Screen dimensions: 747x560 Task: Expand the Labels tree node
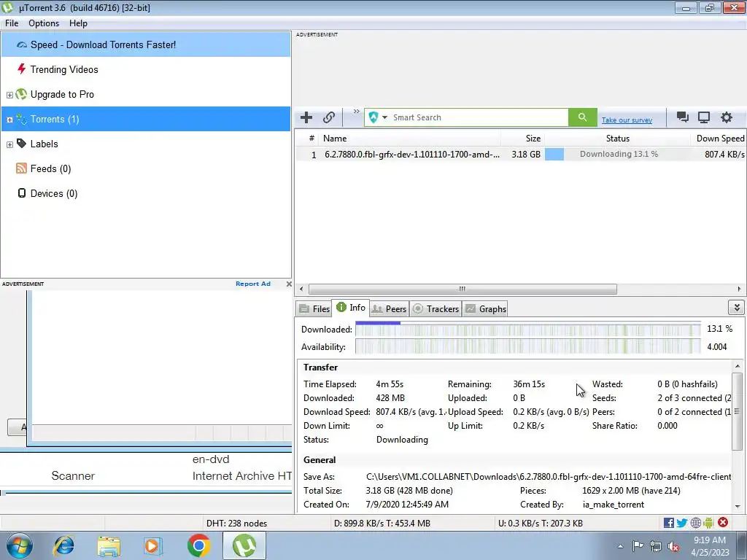click(9, 144)
